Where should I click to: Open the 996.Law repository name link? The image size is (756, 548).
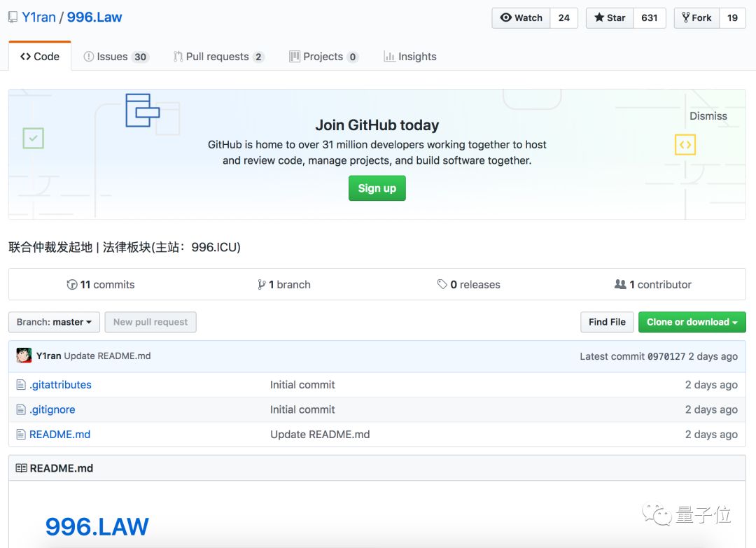[x=94, y=17]
